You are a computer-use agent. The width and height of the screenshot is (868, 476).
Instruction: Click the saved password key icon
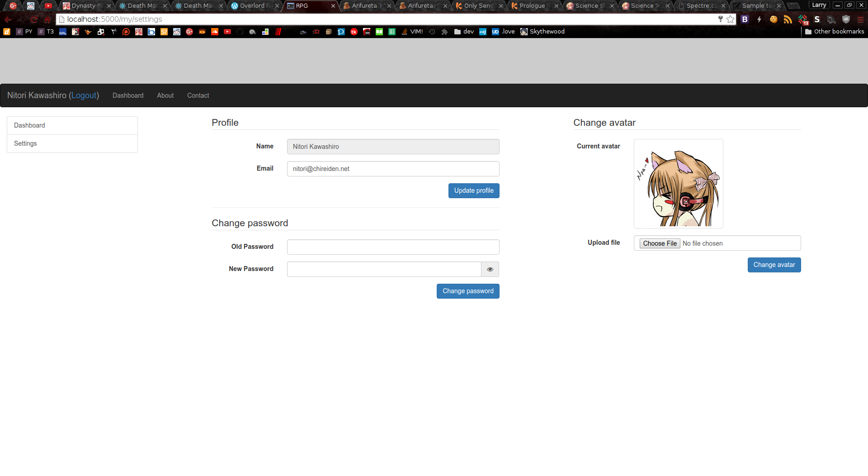point(720,19)
